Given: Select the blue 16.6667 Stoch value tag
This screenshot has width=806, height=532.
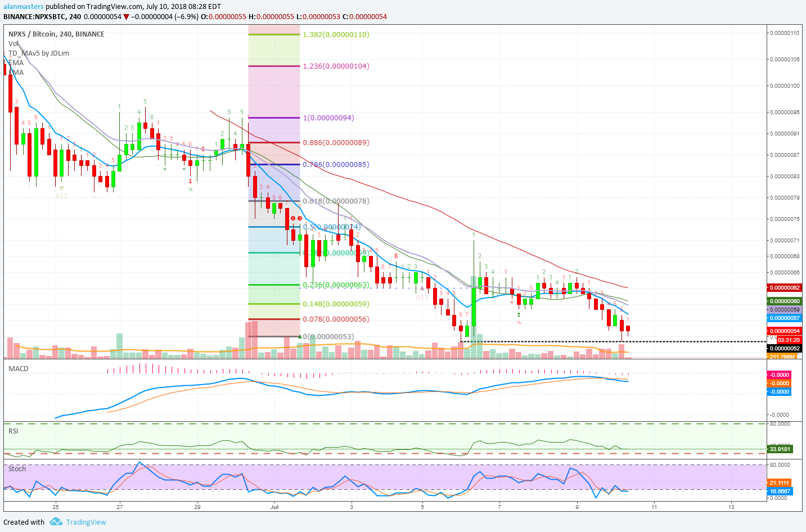Looking at the screenshot, I should click(780, 491).
